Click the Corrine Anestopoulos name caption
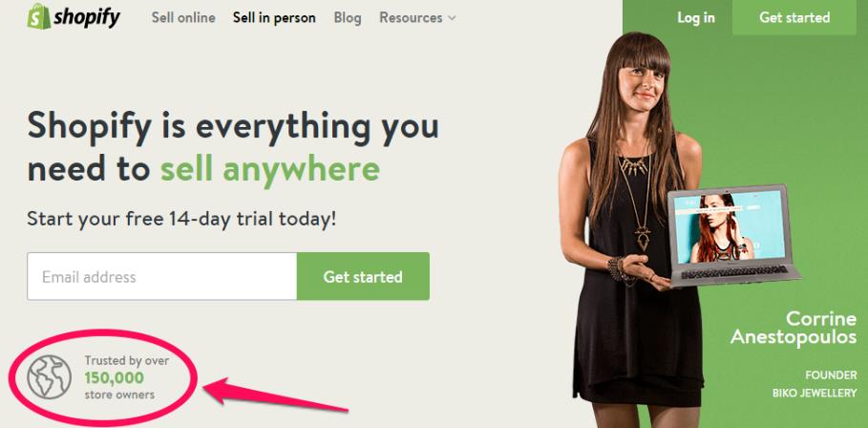 click(794, 328)
